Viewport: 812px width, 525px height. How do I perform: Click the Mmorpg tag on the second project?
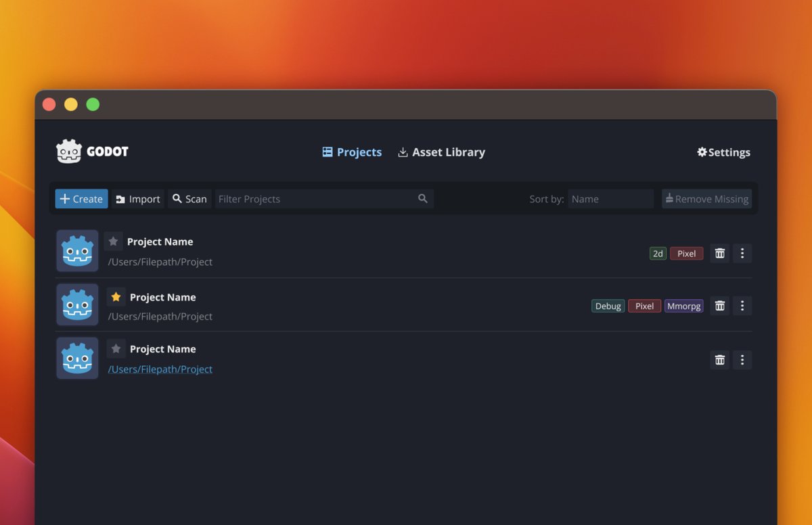coord(683,306)
